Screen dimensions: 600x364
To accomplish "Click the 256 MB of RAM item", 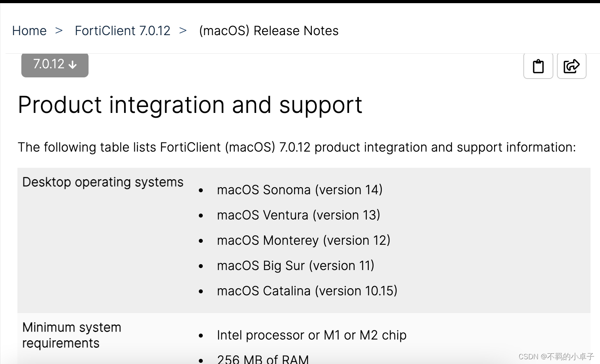I will 263,359.
